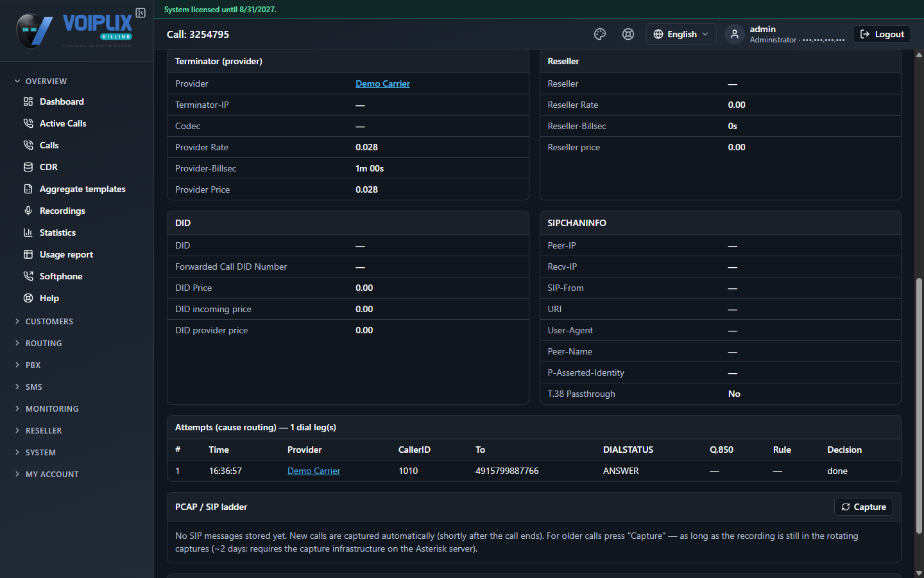Screen dimensions: 924x578
Task: Click the 16:36:57 attempt time
Action: [x=225, y=471]
